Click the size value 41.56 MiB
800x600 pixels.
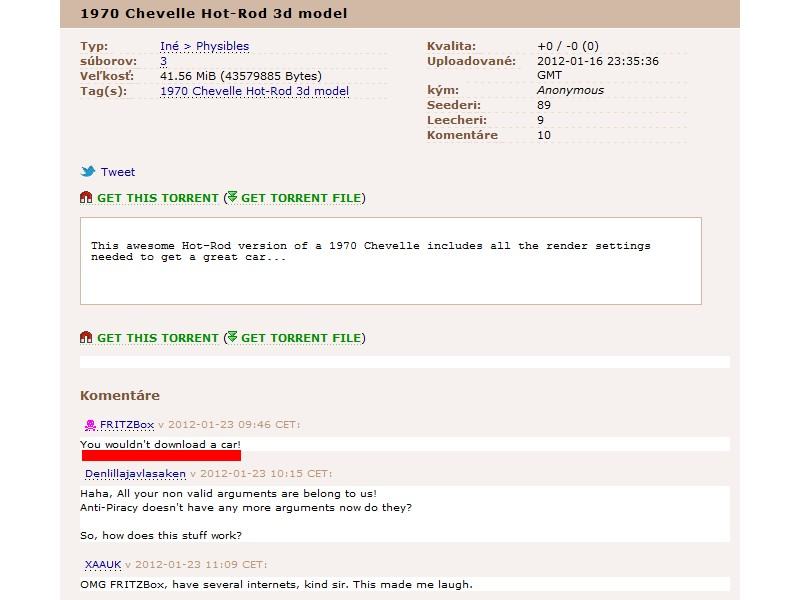click(x=241, y=76)
